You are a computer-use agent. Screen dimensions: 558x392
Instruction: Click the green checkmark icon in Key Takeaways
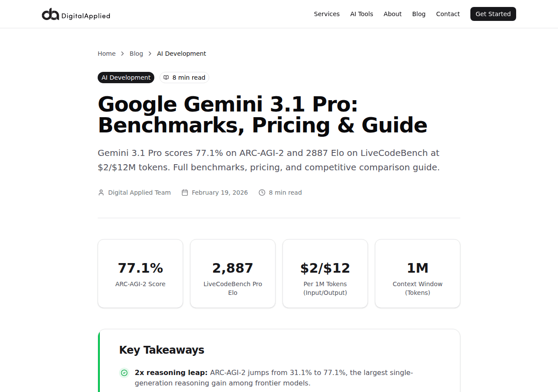coord(124,373)
